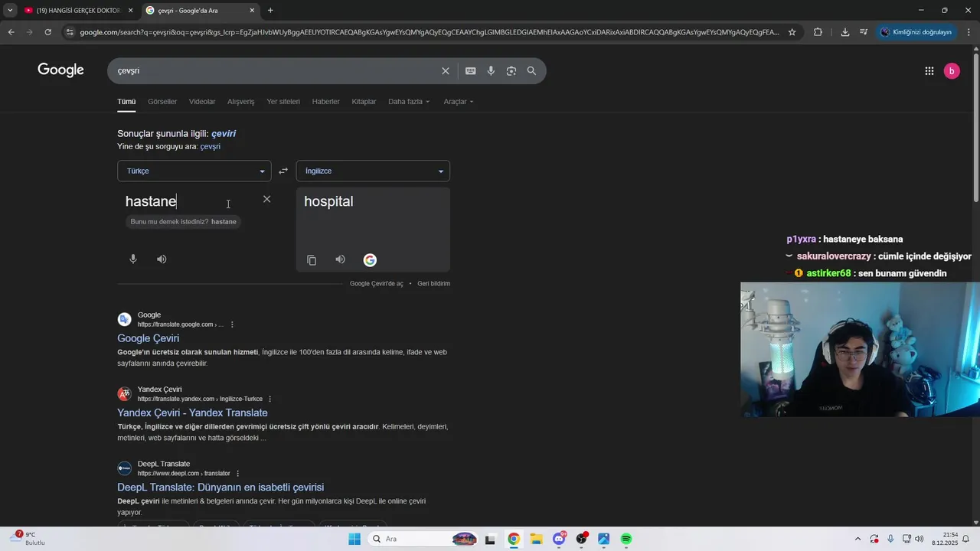Switch to the Yer siteleri tab
This screenshot has width=980, height=551.
click(283, 102)
